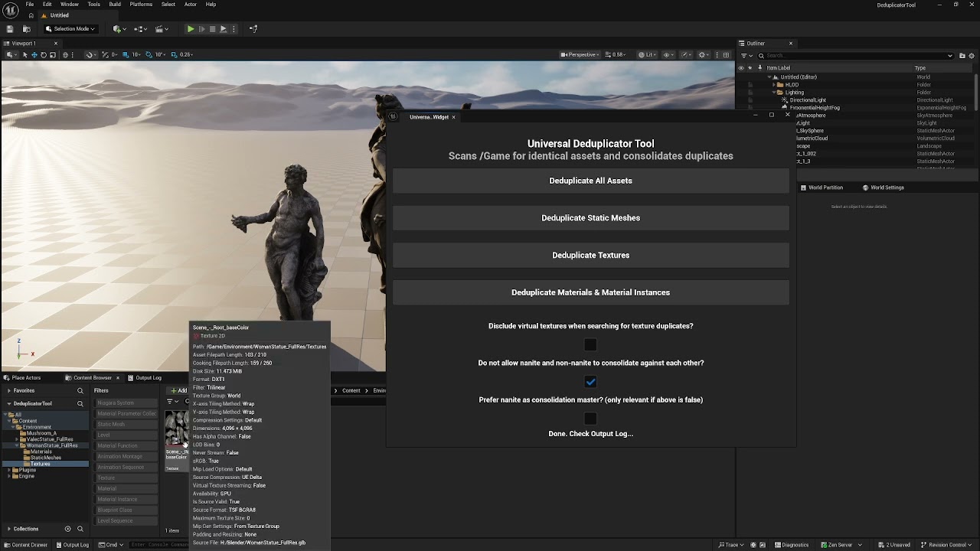Add a new collection

point(68,529)
